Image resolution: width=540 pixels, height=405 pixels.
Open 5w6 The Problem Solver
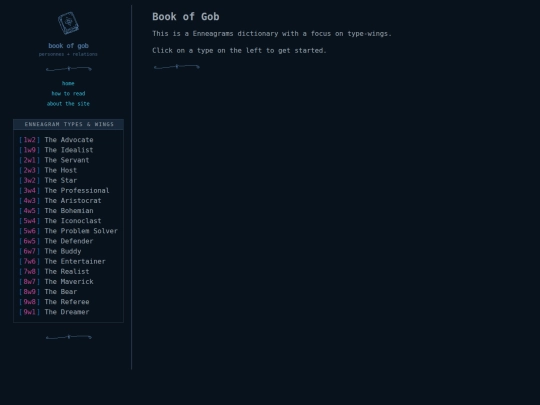(x=68, y=231)
